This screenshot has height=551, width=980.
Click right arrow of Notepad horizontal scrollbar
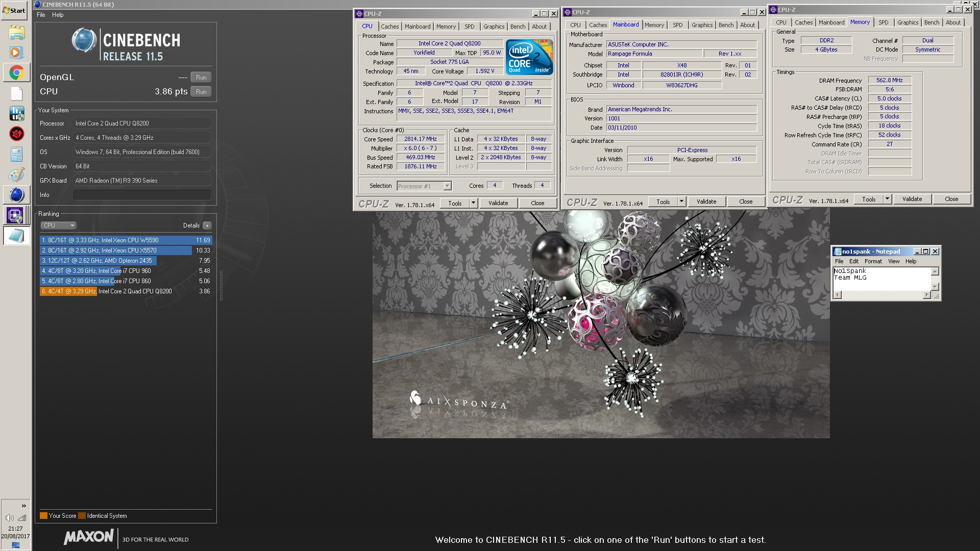[926, 295]
